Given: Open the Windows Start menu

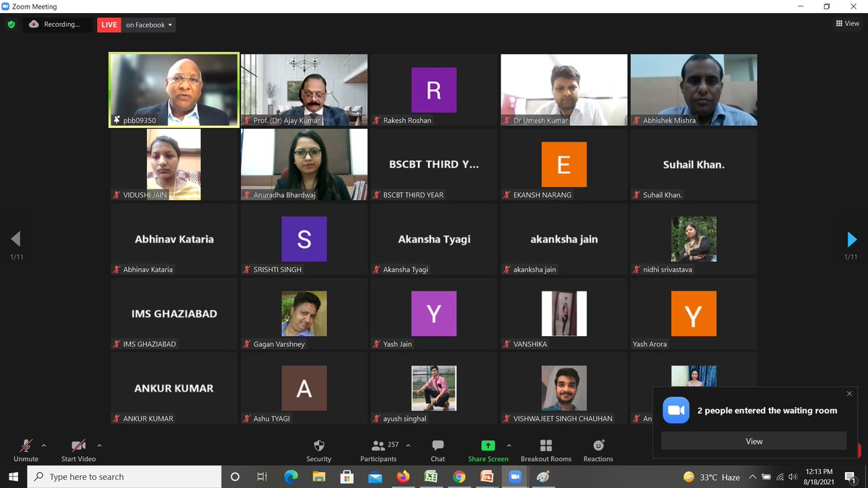Looking at the screenshot, I should click(x=14, y=476).
